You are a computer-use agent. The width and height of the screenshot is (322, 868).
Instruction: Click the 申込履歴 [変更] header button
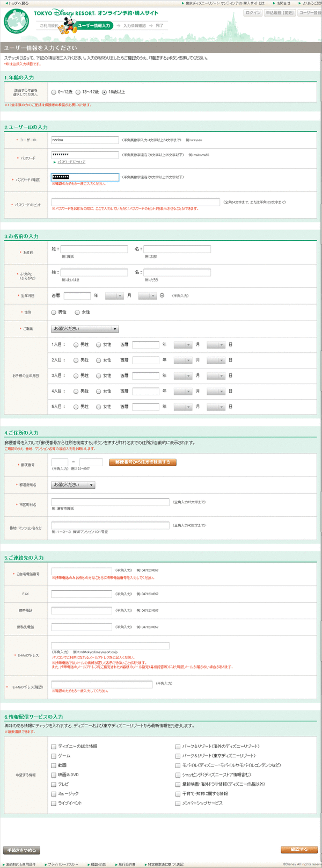click(280, 12)
